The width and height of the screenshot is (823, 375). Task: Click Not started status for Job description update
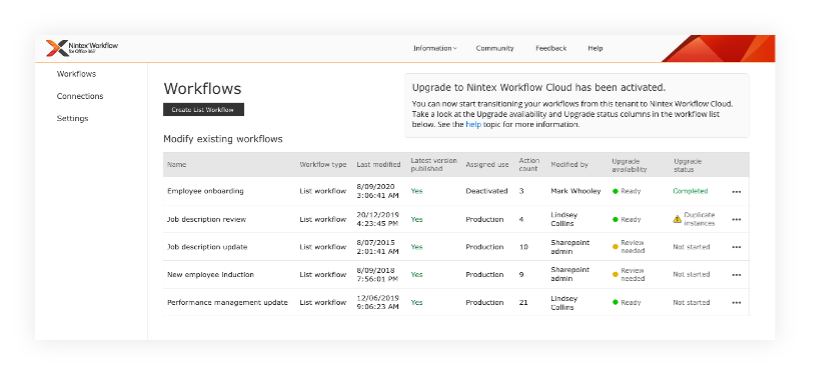[x=691, y=247]
